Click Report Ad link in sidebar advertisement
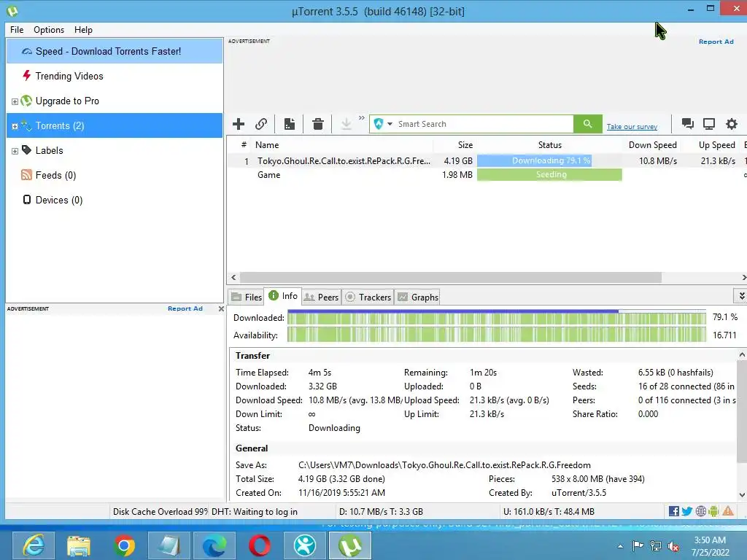The image size is (747, 560). tap(185, 308)
